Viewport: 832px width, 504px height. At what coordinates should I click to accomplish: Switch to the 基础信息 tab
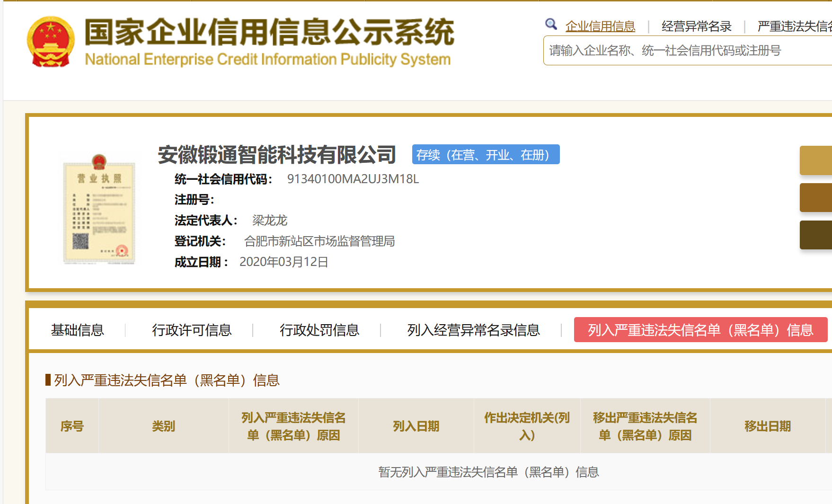pyautogui.click(x=78, y=330)
